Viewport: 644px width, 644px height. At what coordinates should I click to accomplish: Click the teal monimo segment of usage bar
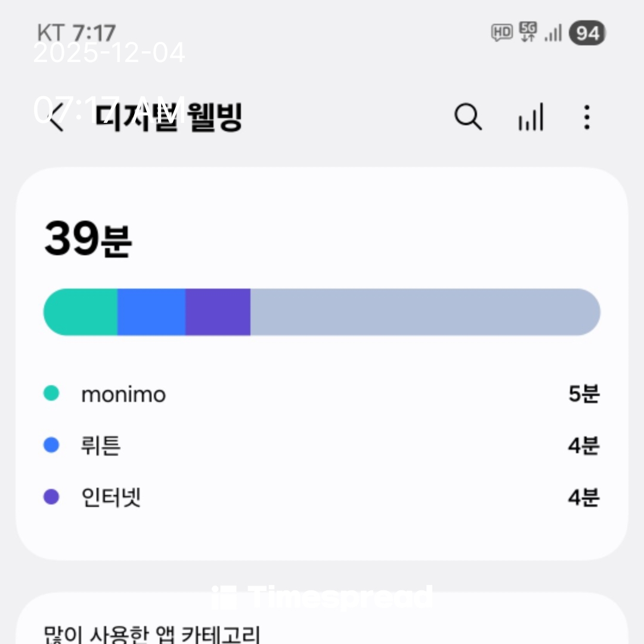click(81, 312)
